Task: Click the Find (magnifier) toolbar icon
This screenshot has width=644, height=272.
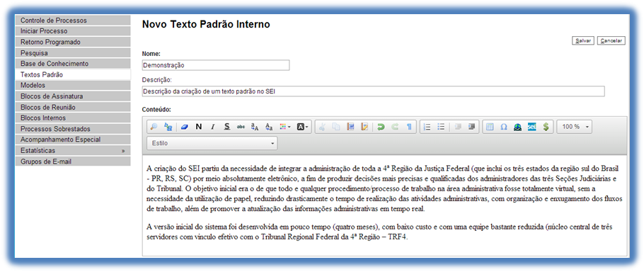Action: [154, 127]
